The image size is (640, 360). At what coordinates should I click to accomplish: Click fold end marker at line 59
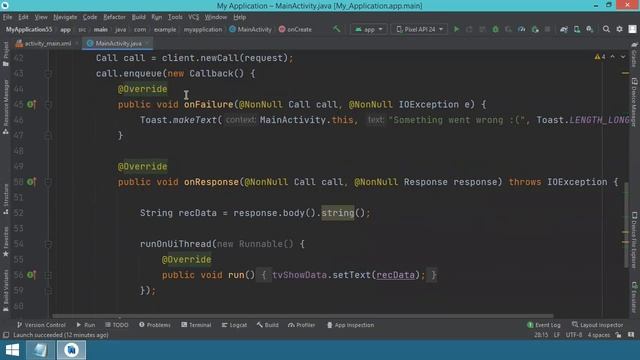click(x=48, y=291)
